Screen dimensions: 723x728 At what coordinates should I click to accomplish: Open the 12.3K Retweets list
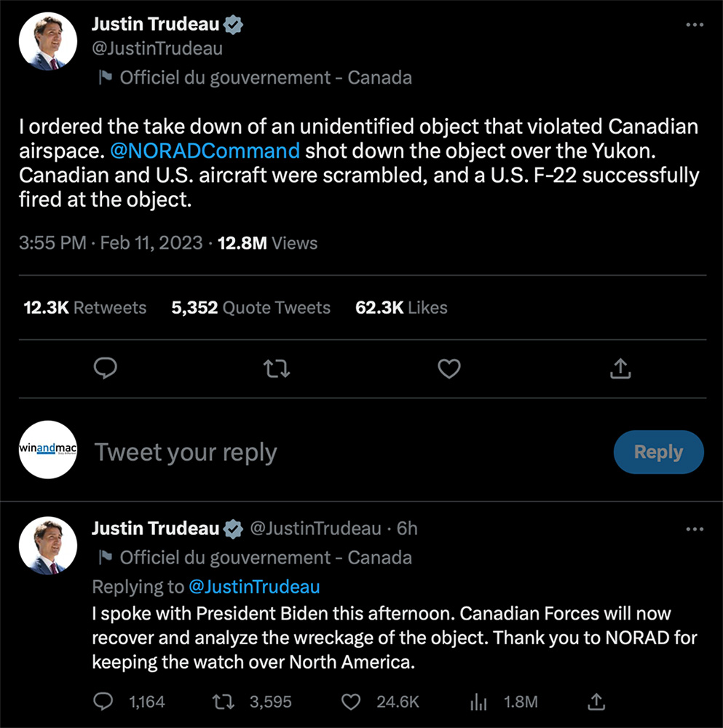coord(84,308)
